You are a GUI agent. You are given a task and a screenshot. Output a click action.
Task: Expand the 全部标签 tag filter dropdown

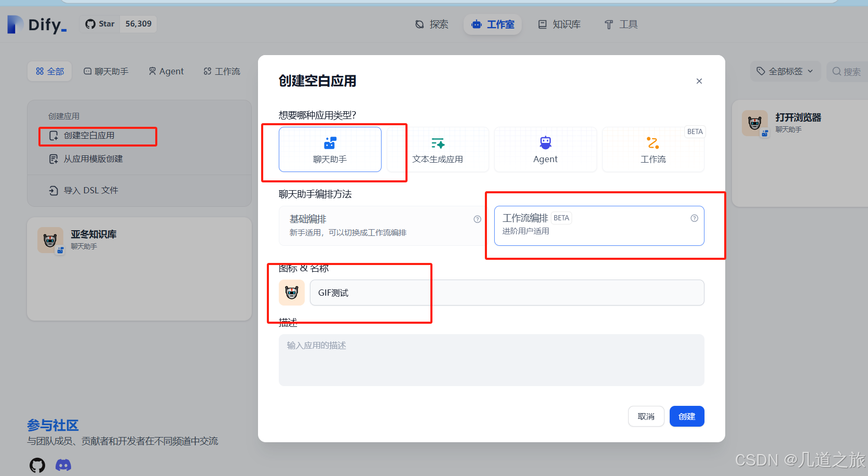click(784, 71)
